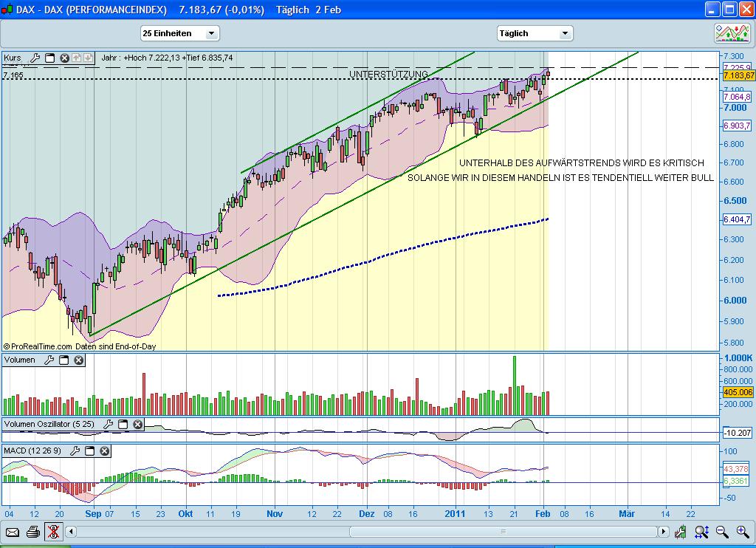
Task: Expand the Volumen Oszillator settings
Action: coord(109,425)
